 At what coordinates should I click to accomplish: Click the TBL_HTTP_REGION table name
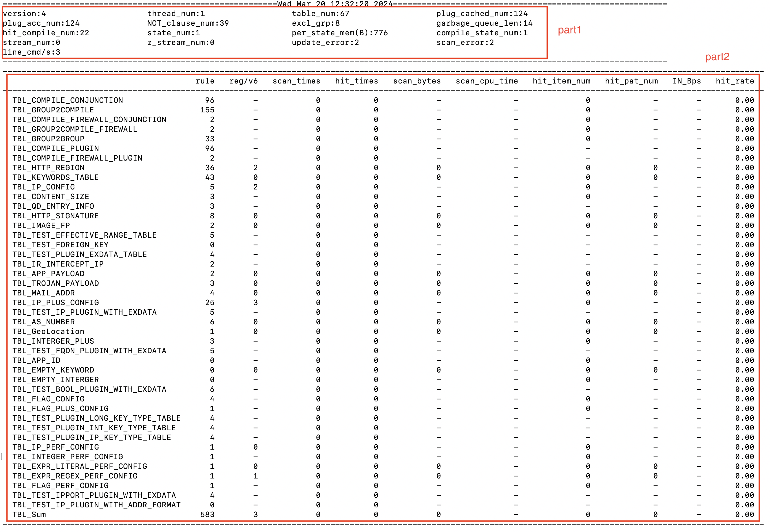pyautogui.click(x=48, y=168)
